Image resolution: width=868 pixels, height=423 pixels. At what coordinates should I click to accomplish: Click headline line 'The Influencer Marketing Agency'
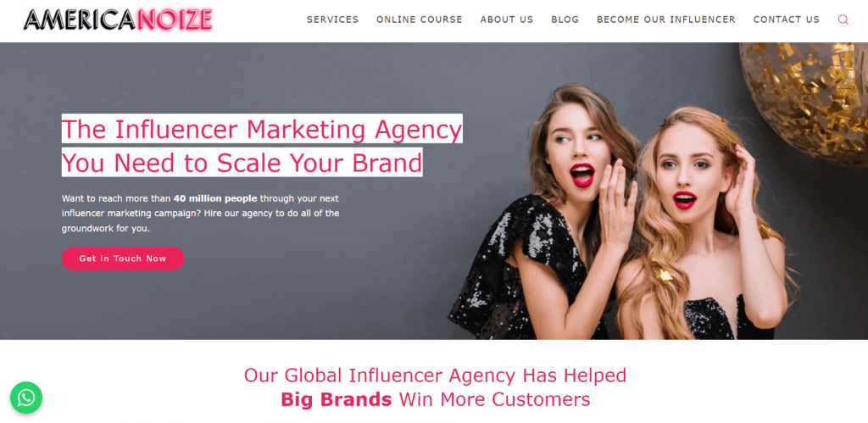point(262,129)
